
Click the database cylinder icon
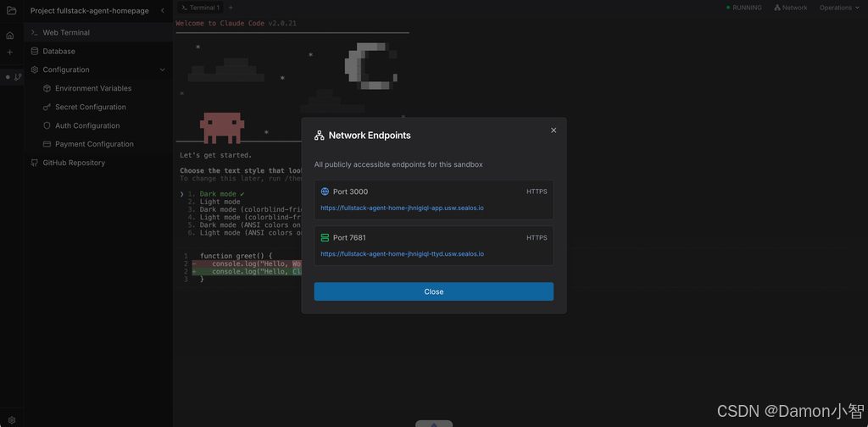34,52
